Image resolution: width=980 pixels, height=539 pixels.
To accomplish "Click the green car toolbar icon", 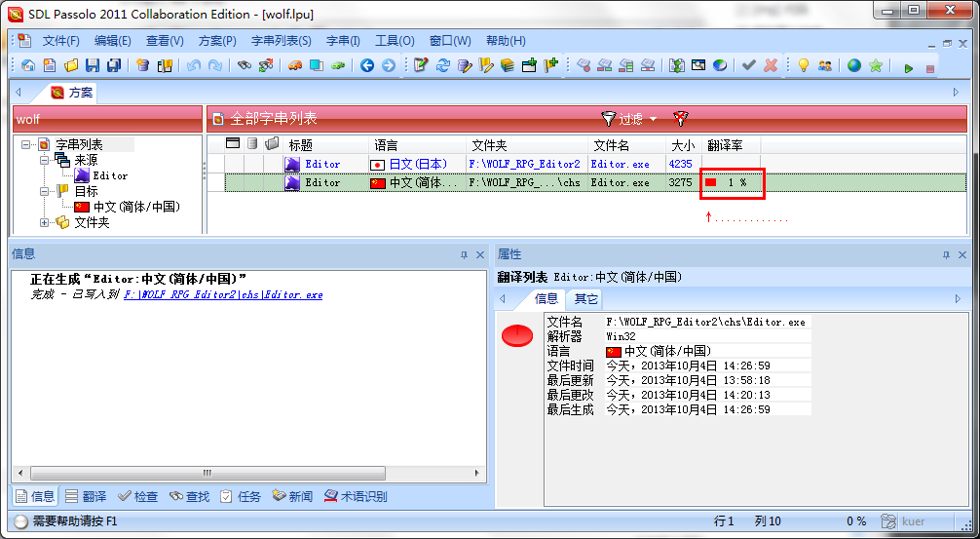I will click(338, 65).
